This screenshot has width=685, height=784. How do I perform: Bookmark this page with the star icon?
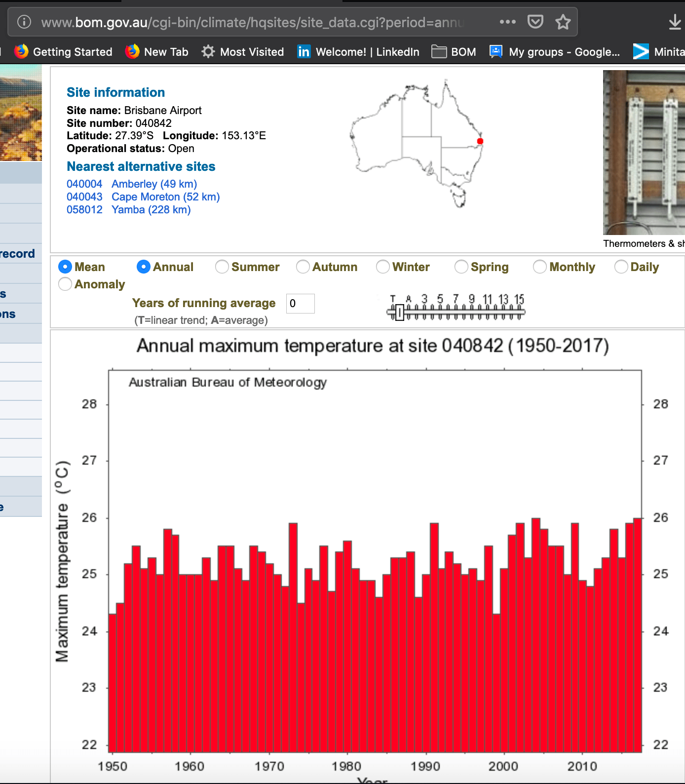click(x=563, y=22)
